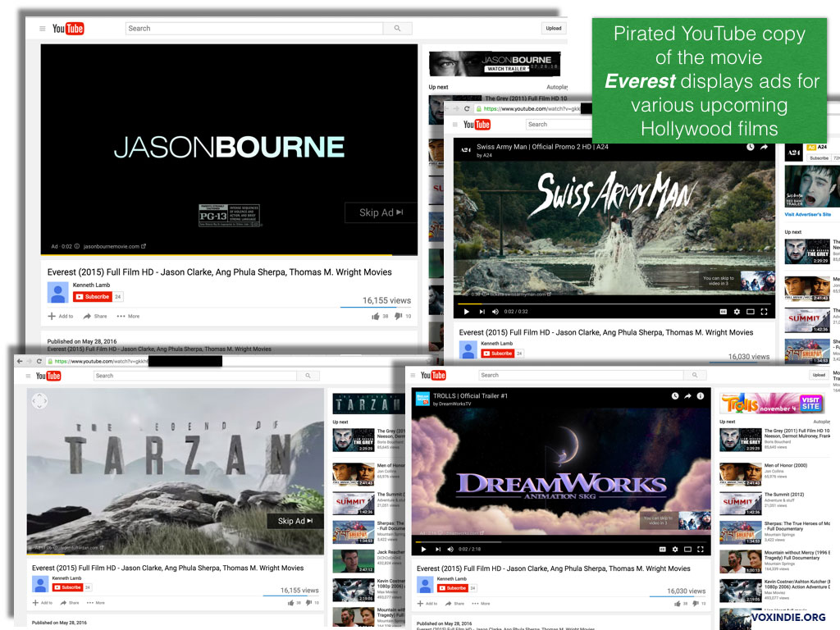Click Visit Advertiser's Site link
This screenshot has width=840, height=630.
808,214
